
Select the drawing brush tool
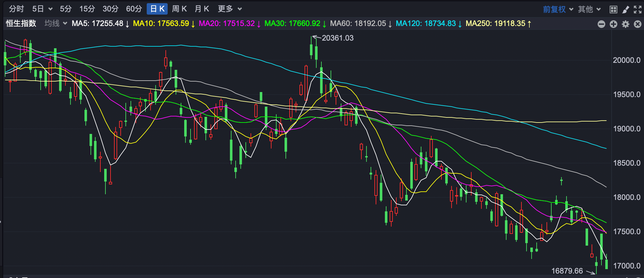click(625, 10)
